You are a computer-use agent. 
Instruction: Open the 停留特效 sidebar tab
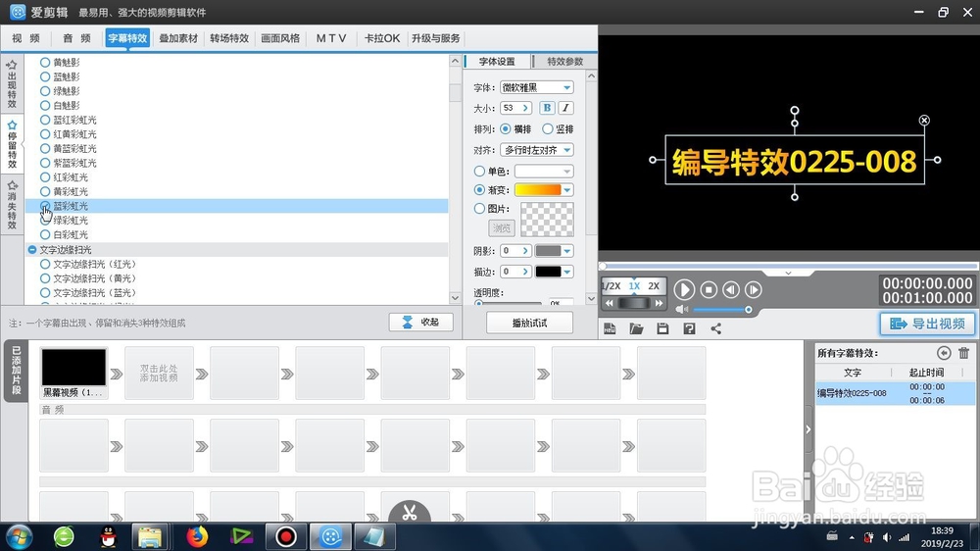point(12,144)
